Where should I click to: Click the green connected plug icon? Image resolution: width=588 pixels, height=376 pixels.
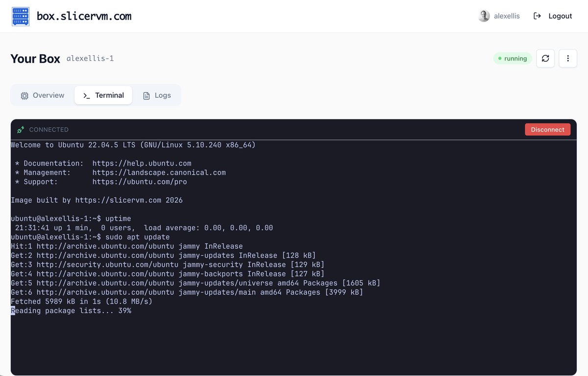click(21, 130)
